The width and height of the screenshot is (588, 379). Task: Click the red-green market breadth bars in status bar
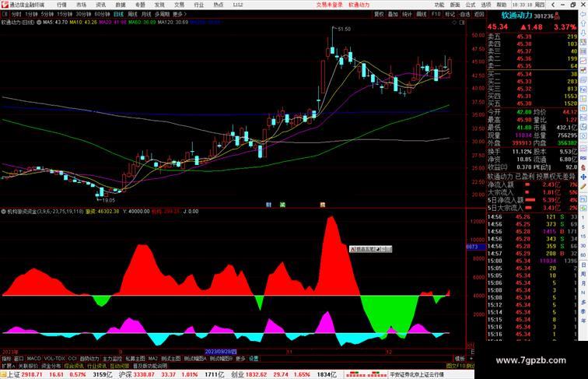[x=366, y=374]
